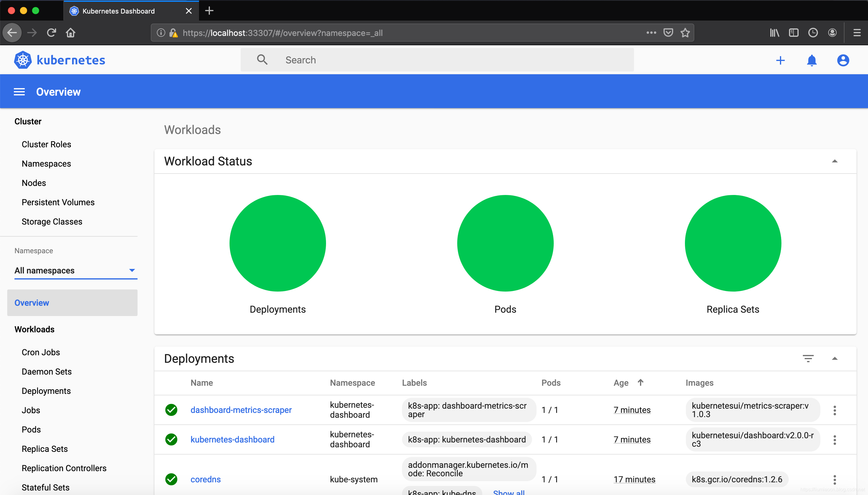Click the kubernetes brand text
Screen dimensions: 868x495
click(x=71, y=60)
